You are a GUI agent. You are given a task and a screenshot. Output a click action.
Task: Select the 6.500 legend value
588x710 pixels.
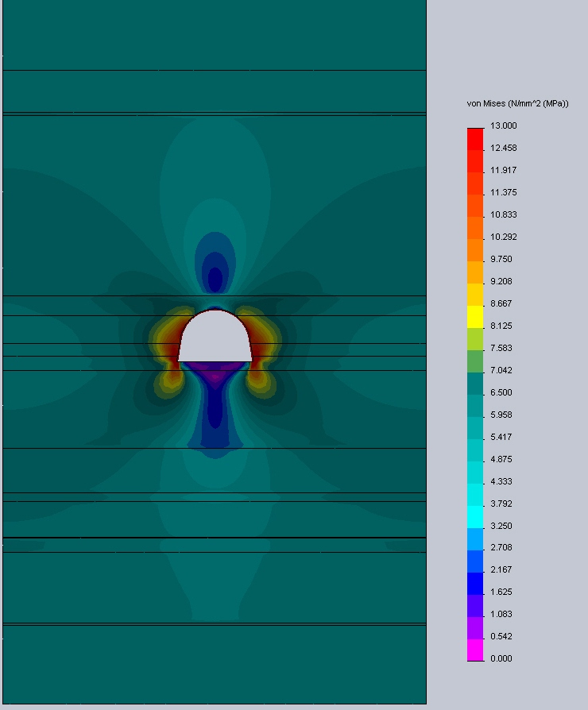pos(501,392)
